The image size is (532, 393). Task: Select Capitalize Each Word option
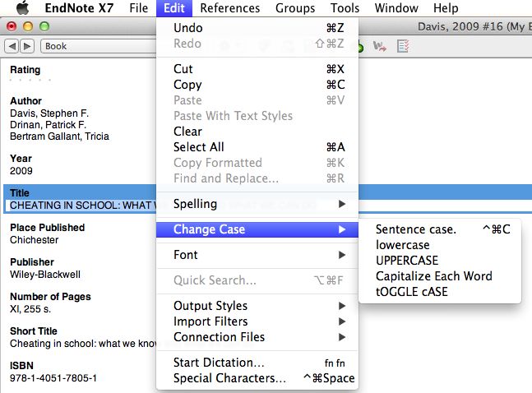pos(440,276)
